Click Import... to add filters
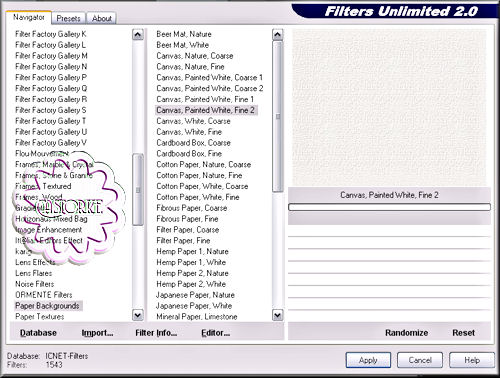The image size is (500, 378). pos(97,333)
